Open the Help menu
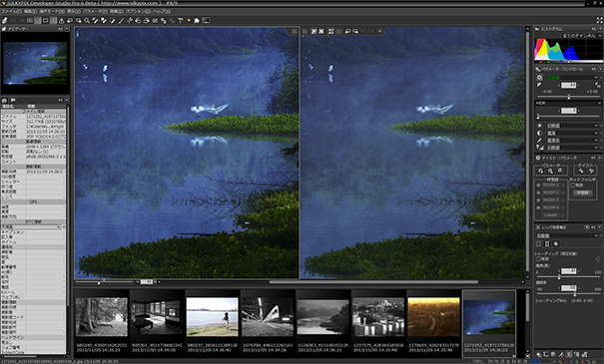This screenshot has height=364, width=604. point(162,12)
